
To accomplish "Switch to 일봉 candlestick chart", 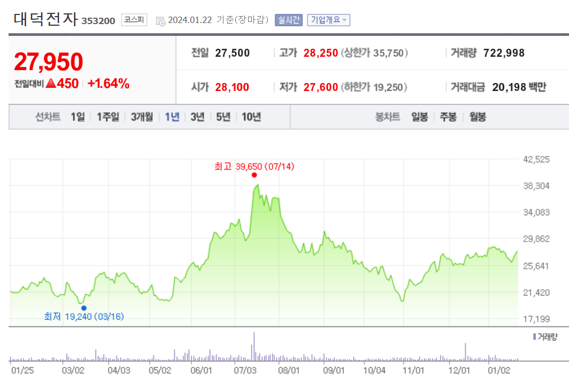I will tap(420, 117).
